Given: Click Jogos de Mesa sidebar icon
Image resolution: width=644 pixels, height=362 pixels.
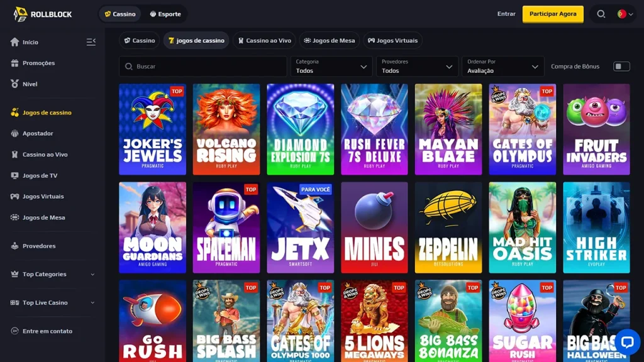Looking at the screenshot, I should point(15,217).
